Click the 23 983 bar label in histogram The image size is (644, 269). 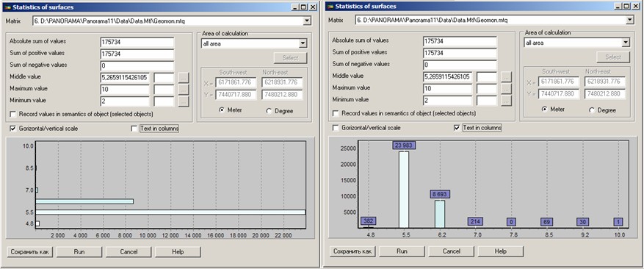tap(404, 146)
